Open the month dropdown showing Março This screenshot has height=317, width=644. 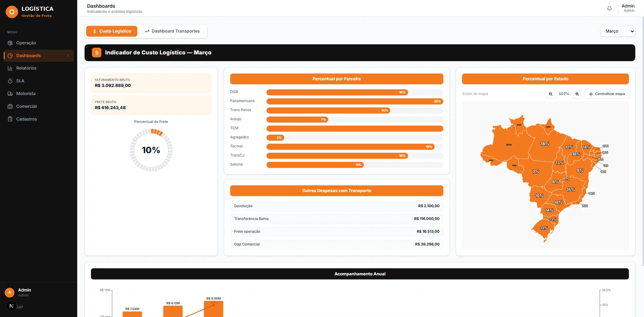[618, 31]
